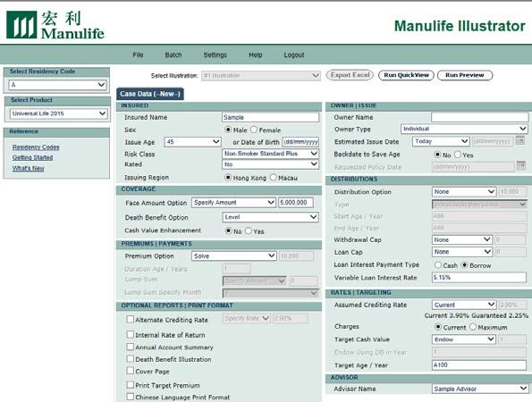Image resolution: width=532 pixels, height=402 pixels.
Task: Open calendar icon beside Estimated Issue Date
Action: (x=519, y=140)
